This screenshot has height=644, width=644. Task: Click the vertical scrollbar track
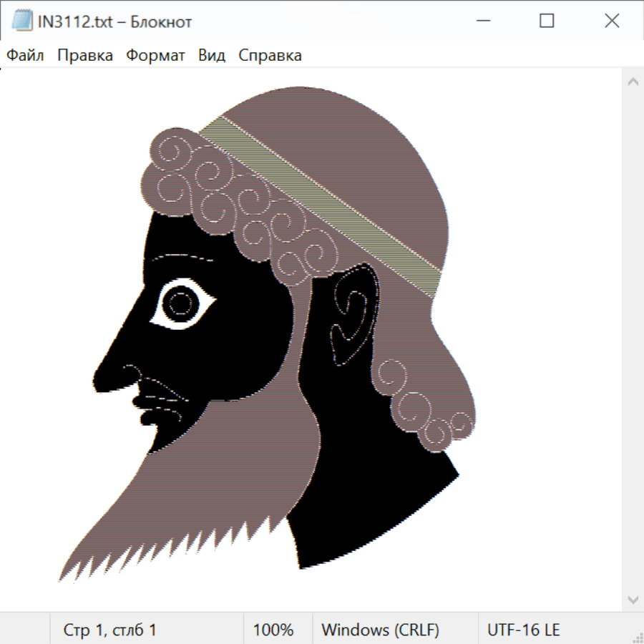pyautogui.click(x=633, y=340)
